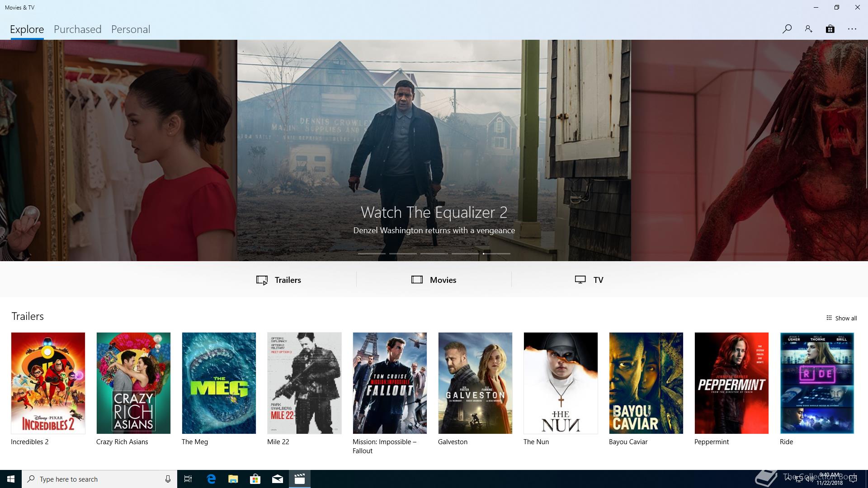Launch Microsoft Edge from the taskbar

click(x=211, y=479)
